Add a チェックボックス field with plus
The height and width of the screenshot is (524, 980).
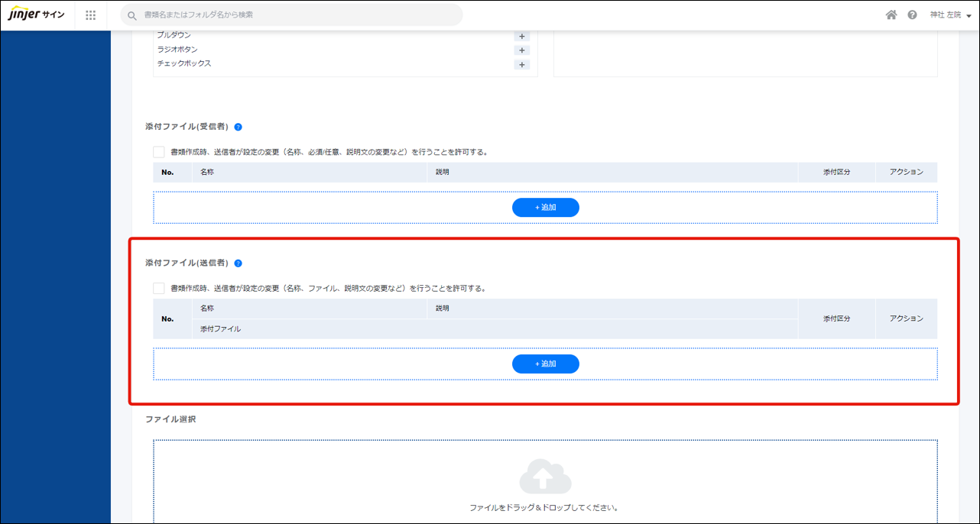(x=522, y=65)
